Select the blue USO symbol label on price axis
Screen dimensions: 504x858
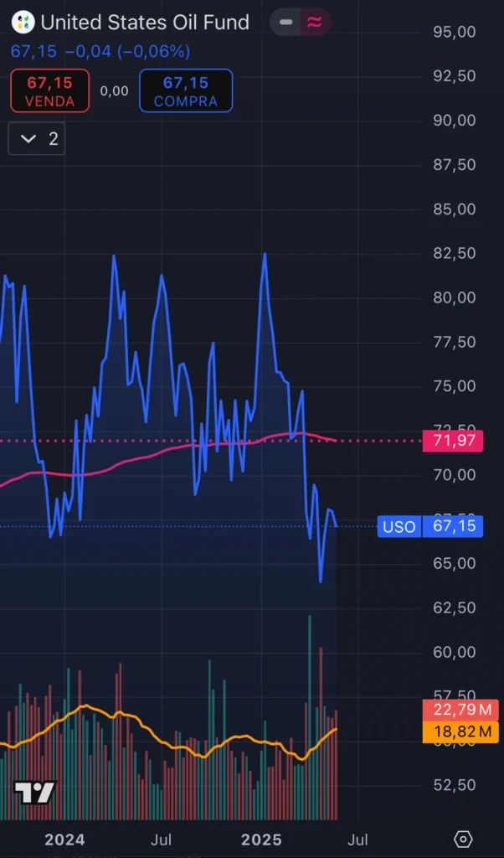pyautogui.click(x=399, y=527)
